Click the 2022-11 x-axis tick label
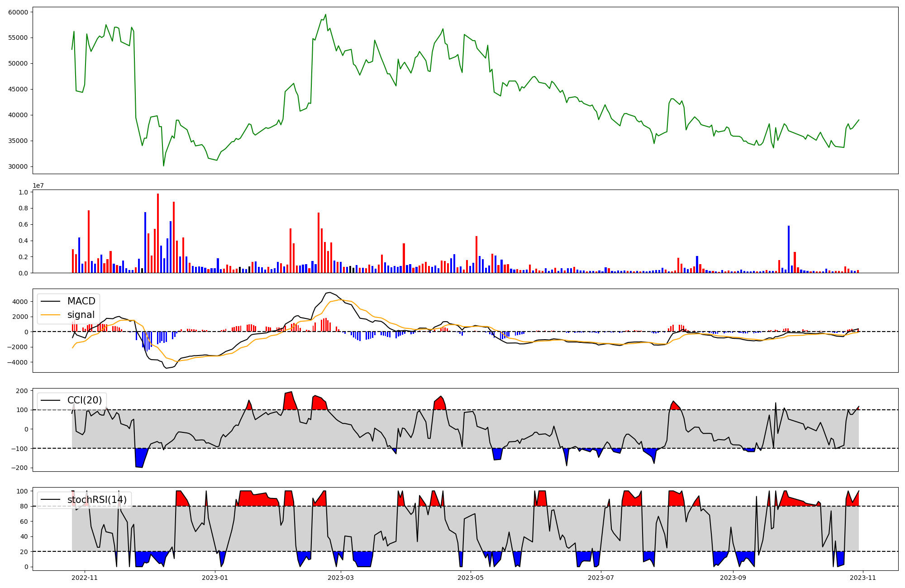The image size is (905, 588). (x=85, y=578)
